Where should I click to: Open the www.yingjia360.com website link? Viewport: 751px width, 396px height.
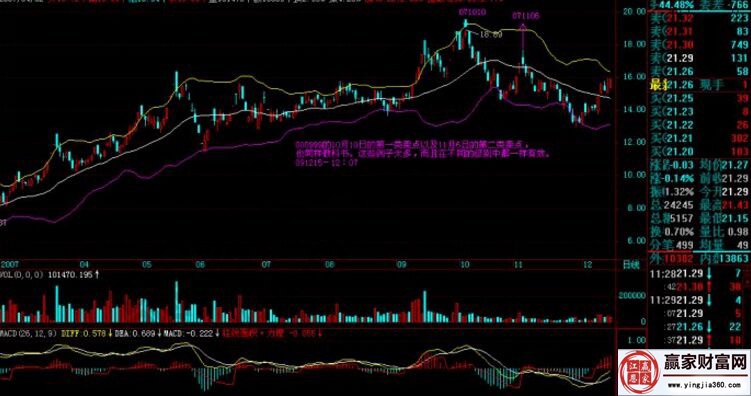click(x=704, y=385)
